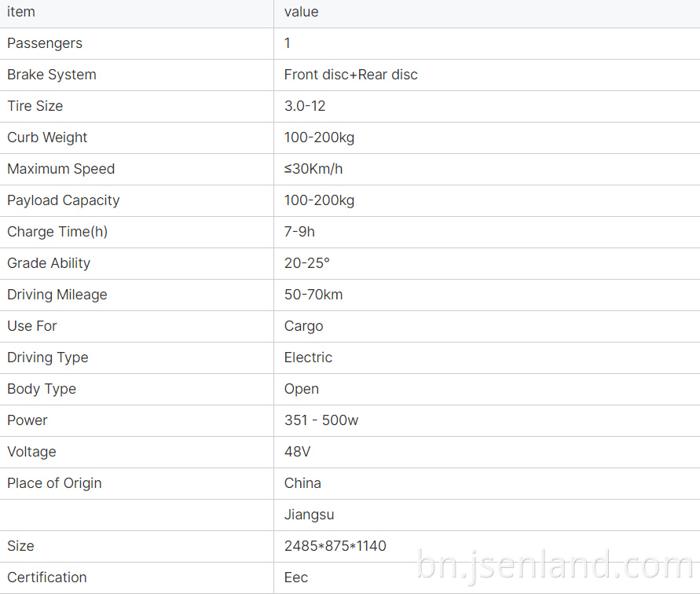700x594 pixels.
Task: Select the 7-9h charge time value
Action: point(299,232)
